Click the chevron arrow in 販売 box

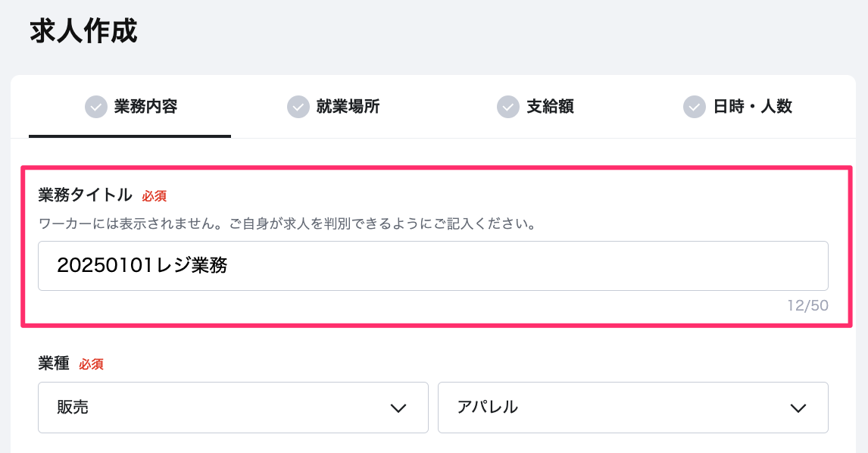(x=398, y=408)
